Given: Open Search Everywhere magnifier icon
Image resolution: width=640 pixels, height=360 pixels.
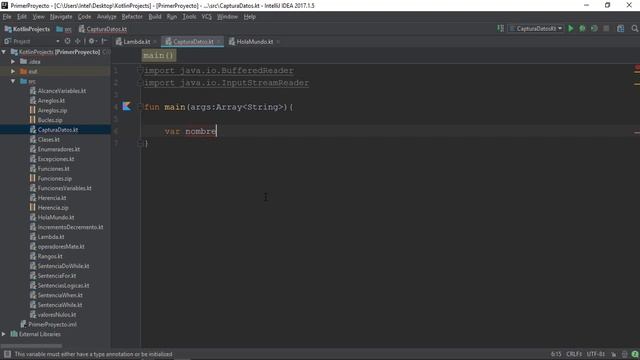Looking at the screenshot, I should click(x=634, y=29).
